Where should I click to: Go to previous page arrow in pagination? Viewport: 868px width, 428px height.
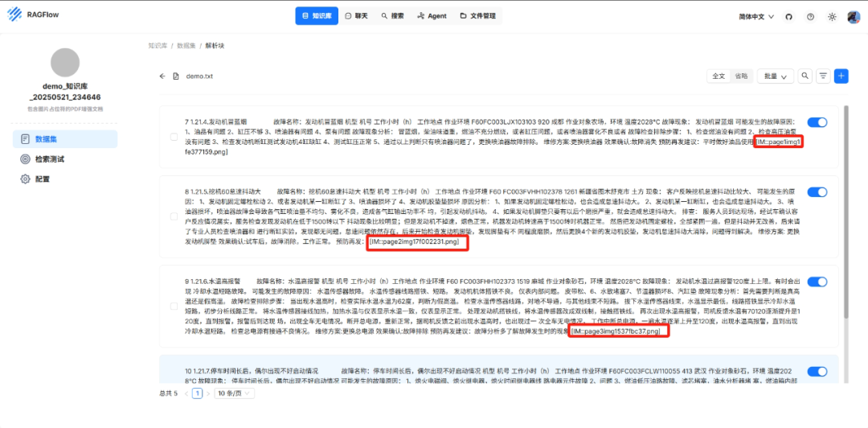tap(186, 393)
